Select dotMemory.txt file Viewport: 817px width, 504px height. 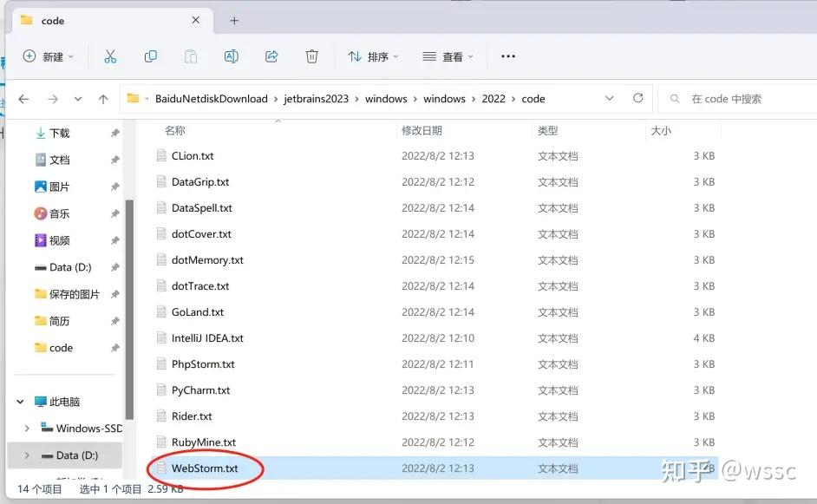(207, 259)
